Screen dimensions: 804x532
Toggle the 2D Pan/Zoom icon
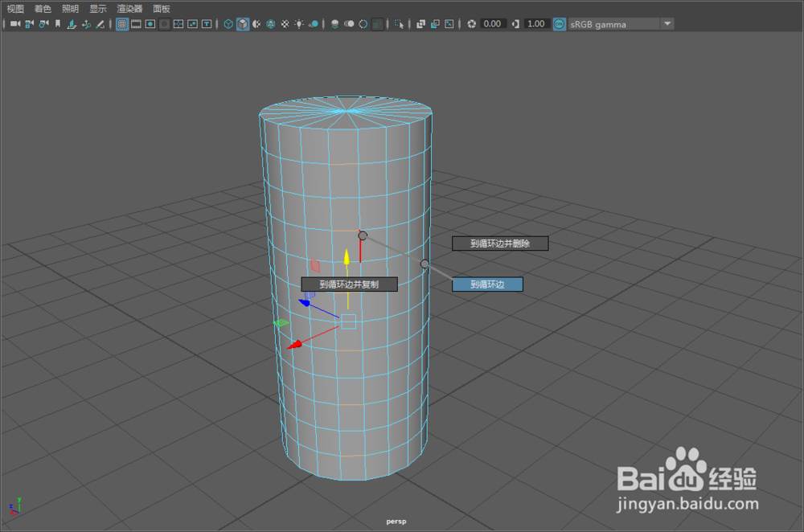pos(86,24)
